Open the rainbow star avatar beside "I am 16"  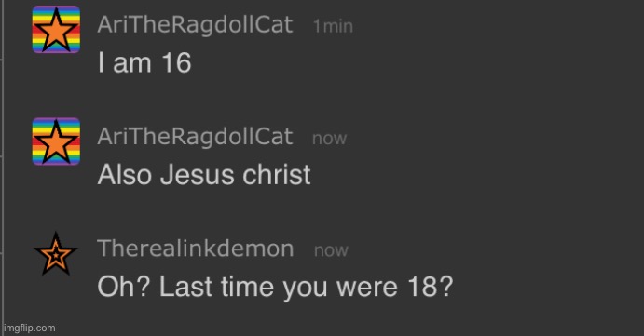point(56,30)
